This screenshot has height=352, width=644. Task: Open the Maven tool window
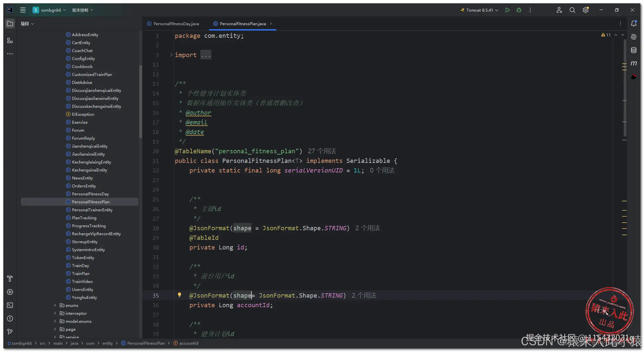click(633, 63)
